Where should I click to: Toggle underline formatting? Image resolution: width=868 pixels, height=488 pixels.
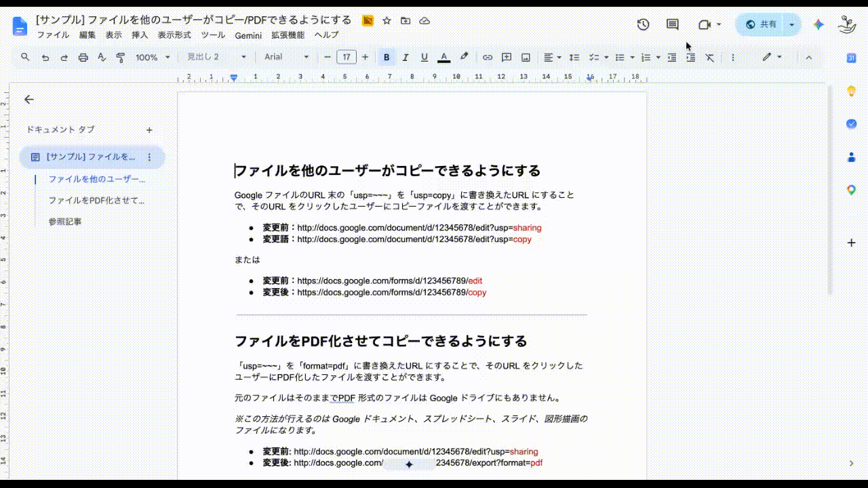tap(425, 58)
